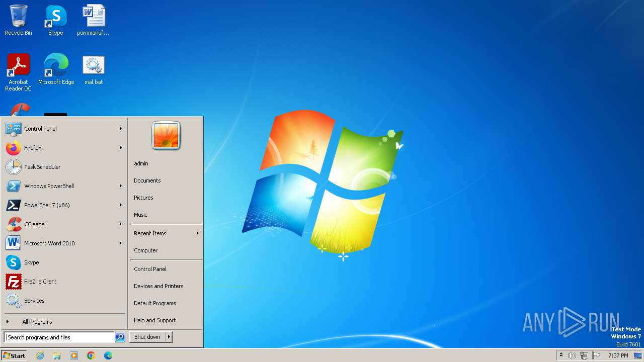The height and width of the screenshot is (362, 644).
Task: Open Music from the Start menu
Action: pos(166,215)
